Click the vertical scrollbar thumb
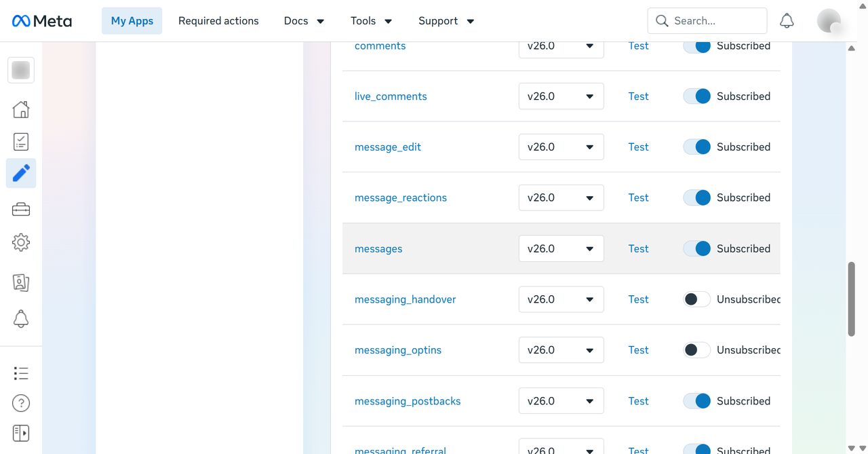 (x=852, y=299)
